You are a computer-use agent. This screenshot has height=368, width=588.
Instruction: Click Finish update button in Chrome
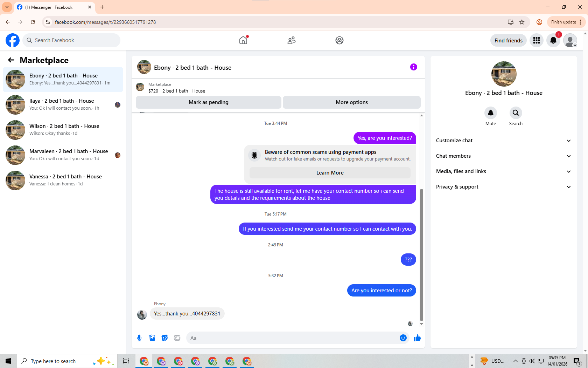point(563,22)
